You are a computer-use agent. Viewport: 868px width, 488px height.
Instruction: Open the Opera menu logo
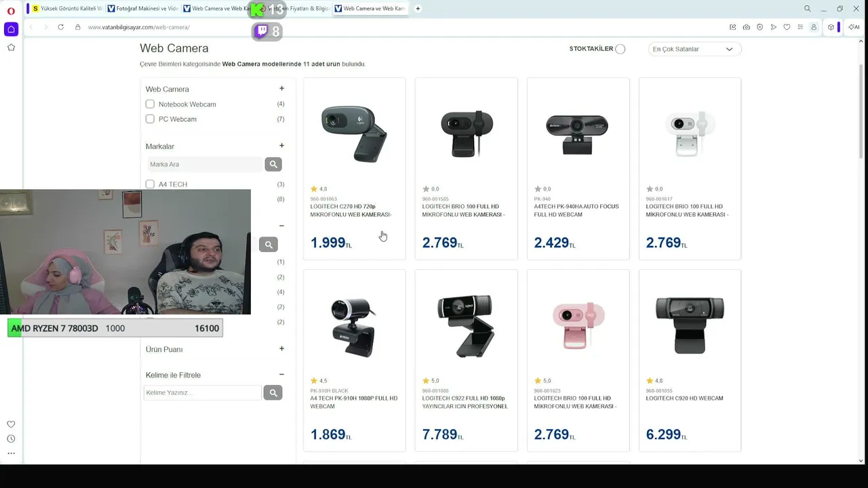(x=11, y=11)
